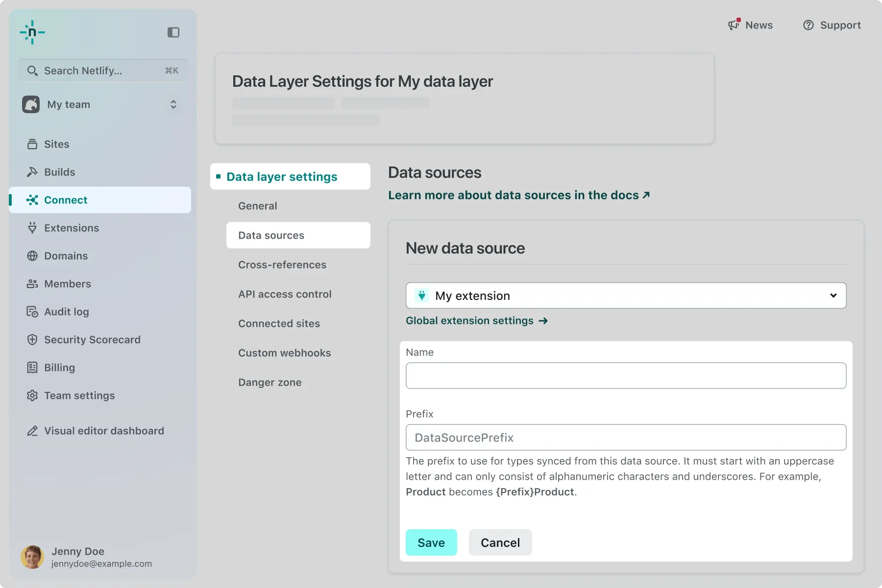Click the Connect icon in sidebar

click(32, 200)
